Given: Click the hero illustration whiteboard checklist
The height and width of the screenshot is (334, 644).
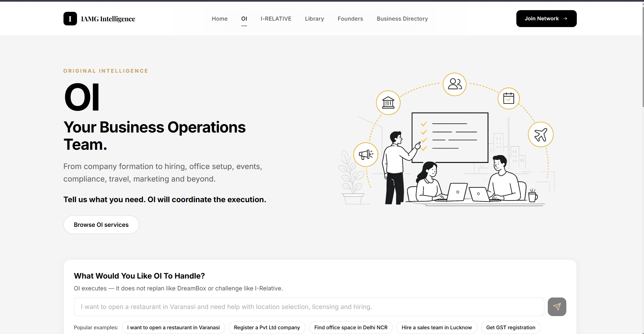Looking at the screenshot, I should (450, 138).
